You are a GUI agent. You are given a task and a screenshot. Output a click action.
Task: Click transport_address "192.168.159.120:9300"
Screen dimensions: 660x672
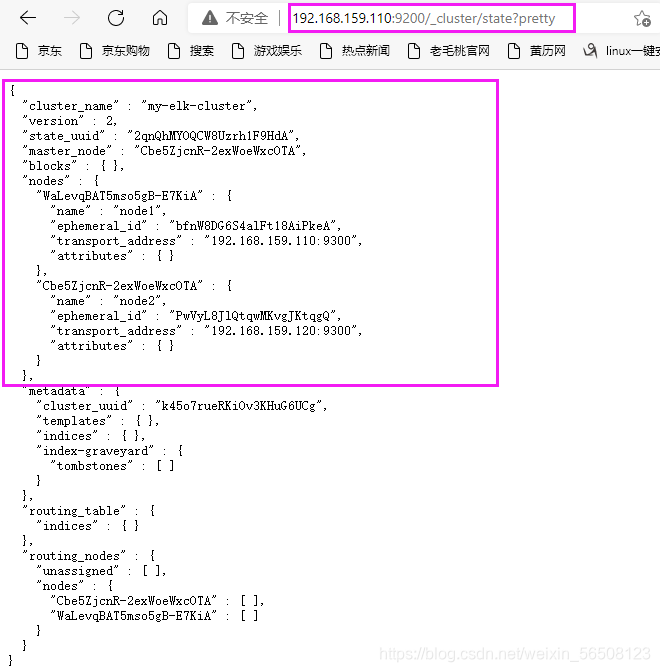(x=282, y=331)
